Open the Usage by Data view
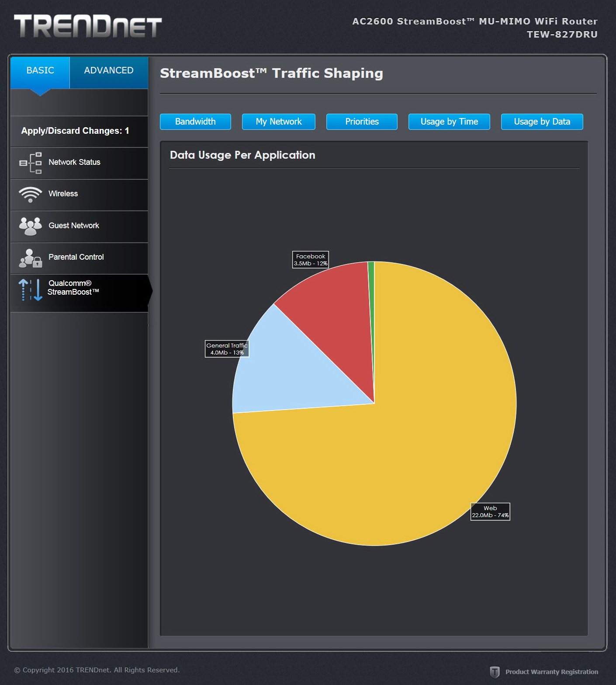 (542, 122)
